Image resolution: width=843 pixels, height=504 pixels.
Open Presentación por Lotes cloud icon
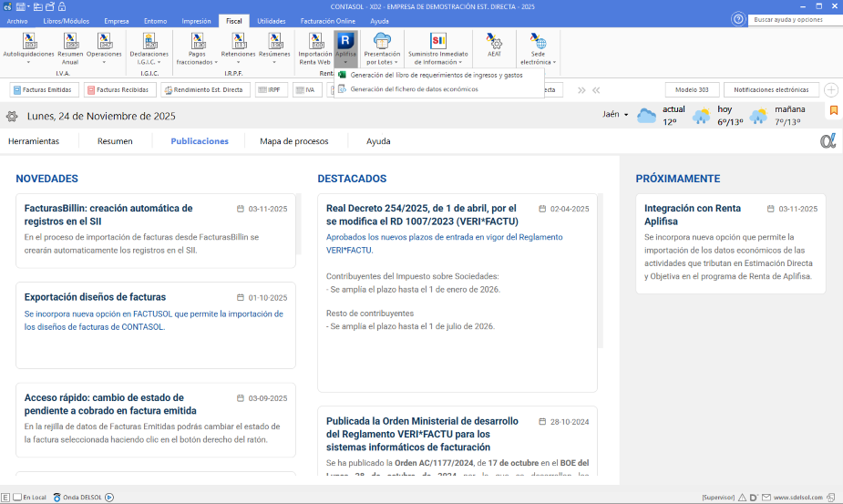point(382,41)
